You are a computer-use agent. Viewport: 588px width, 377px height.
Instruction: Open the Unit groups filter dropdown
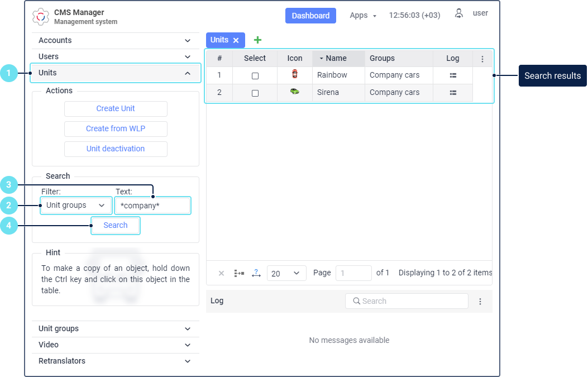click(76, 206)
